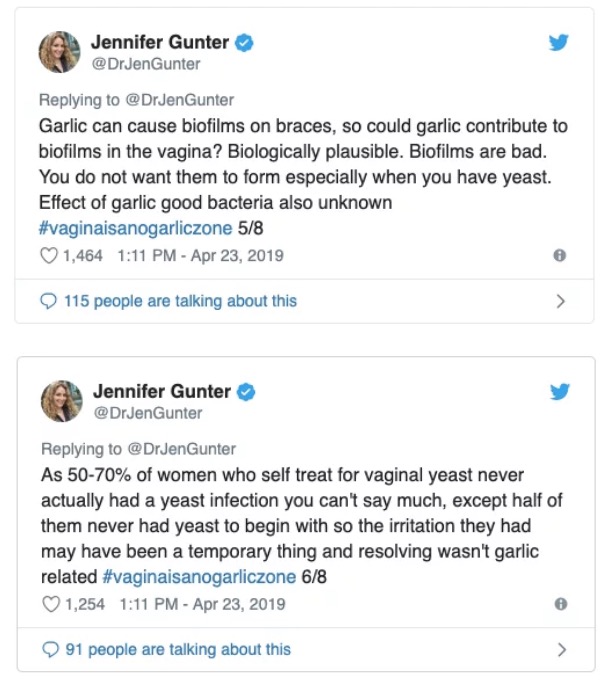Open info icon on the 6/8 tweet
Image resolution: width=605 pixels, height=680 pixels.
pos(560,604)
